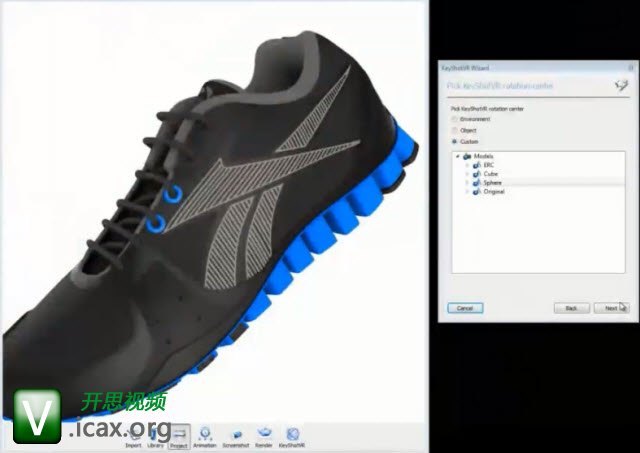Open the Animation timeline tool
Screen dimensions: 640x453
tap(205, 437)
